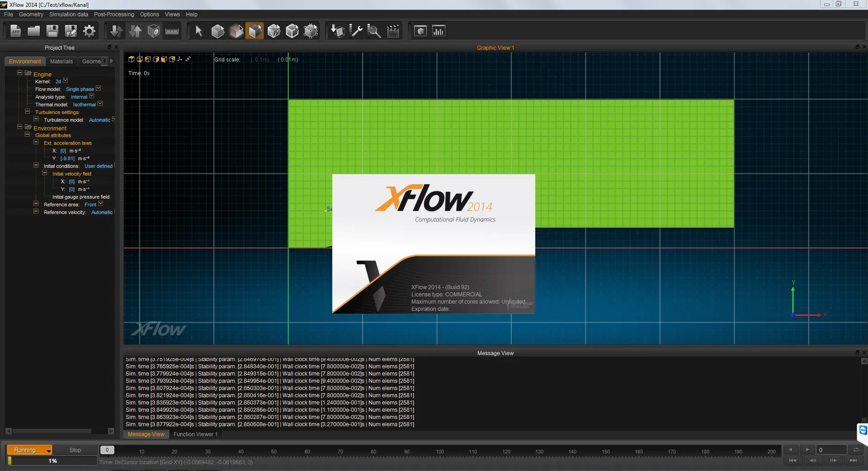This screenshot has height=471, width=868.
Task: Open the Simulation data menu
Action: [69, 14]
